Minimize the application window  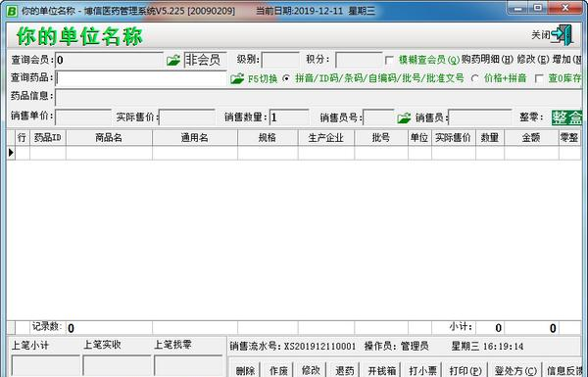[518, 8]
